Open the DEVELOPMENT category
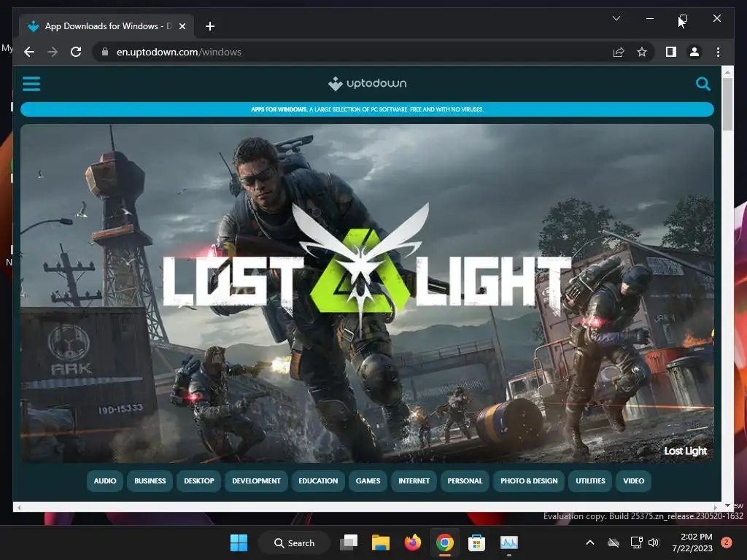 [256, 481]
